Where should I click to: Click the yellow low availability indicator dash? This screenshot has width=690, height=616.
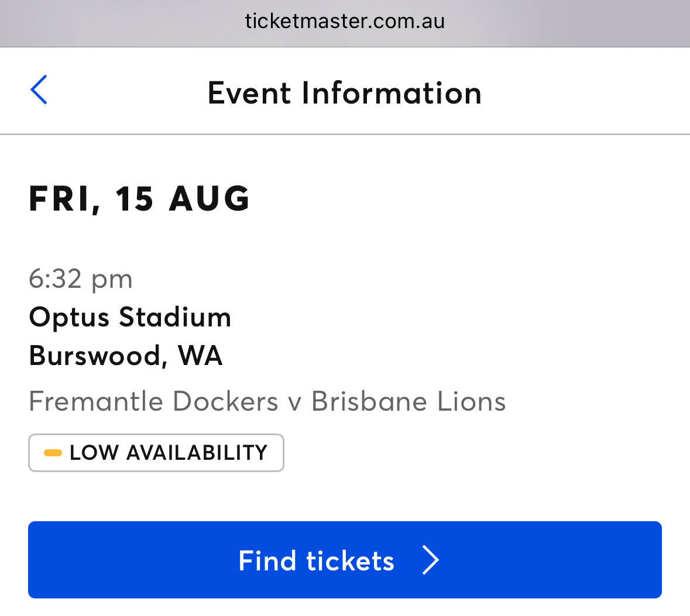coord(53,453)
